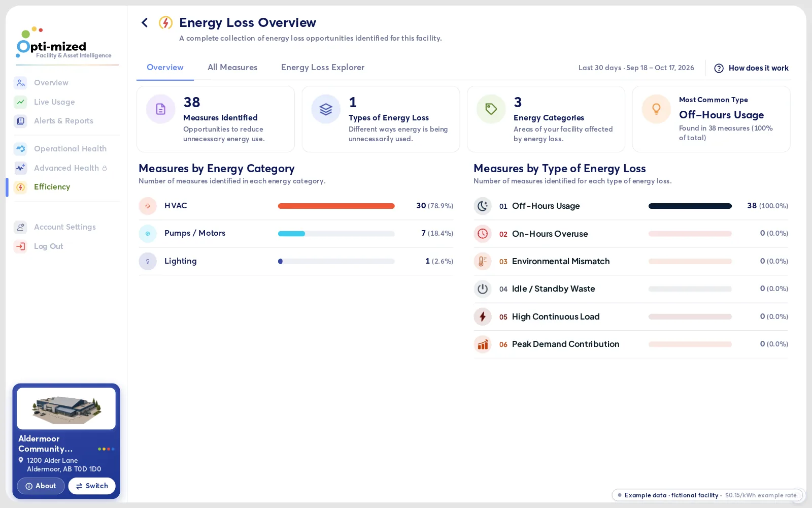Click the Advanced Health lock icon
The width and height of the screenshot is (812, 508).
pyautogui.click(x=105, y=168)
